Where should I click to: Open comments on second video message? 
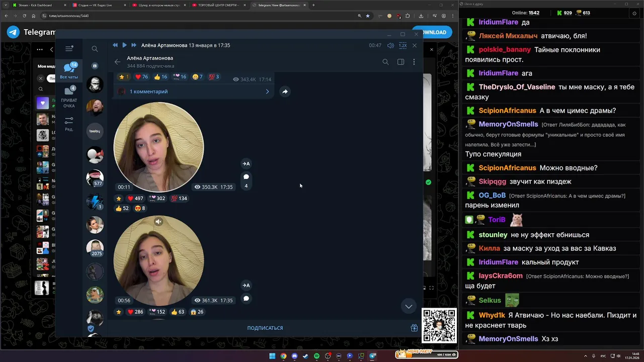pos(246,298)
